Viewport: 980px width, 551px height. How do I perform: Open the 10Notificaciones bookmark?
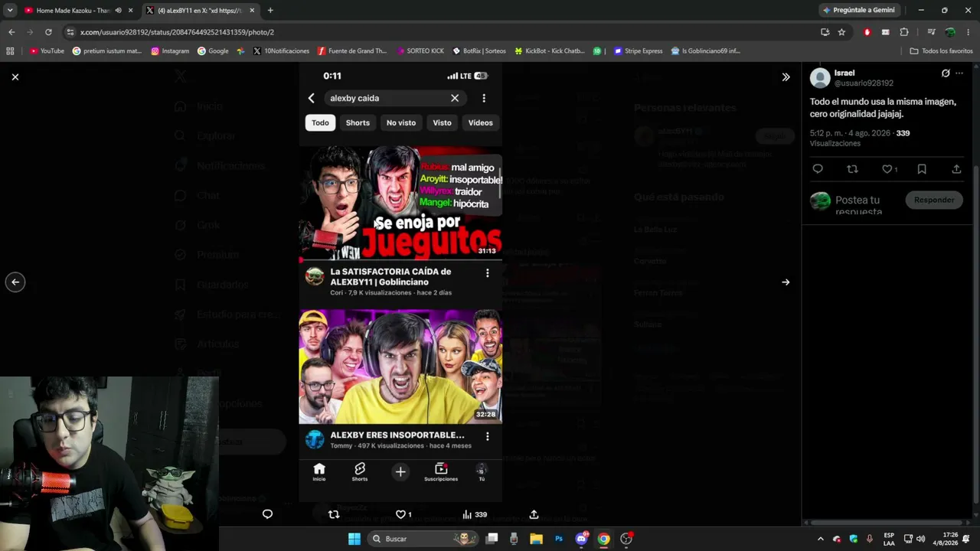(281, 51)
